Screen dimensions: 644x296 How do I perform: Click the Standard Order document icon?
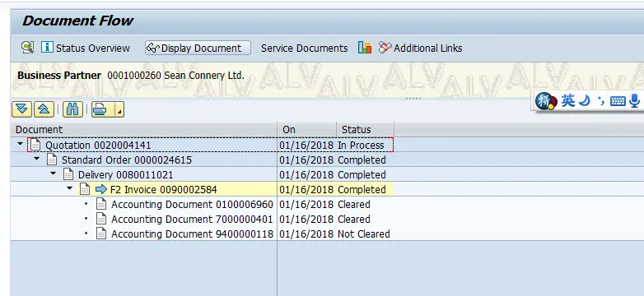click(x=52, y=160)
